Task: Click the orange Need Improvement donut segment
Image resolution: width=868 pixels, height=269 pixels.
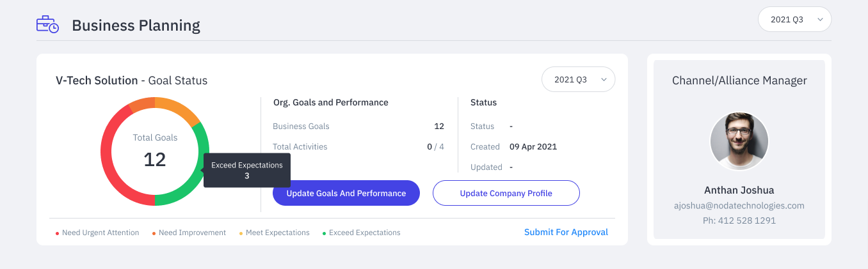Action: pos(142,104)
